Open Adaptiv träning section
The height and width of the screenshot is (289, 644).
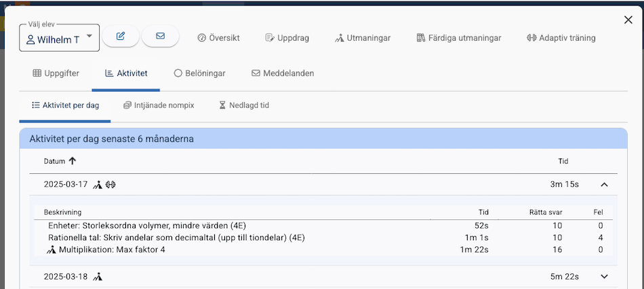pyautogui.click(x=561, y=38)
